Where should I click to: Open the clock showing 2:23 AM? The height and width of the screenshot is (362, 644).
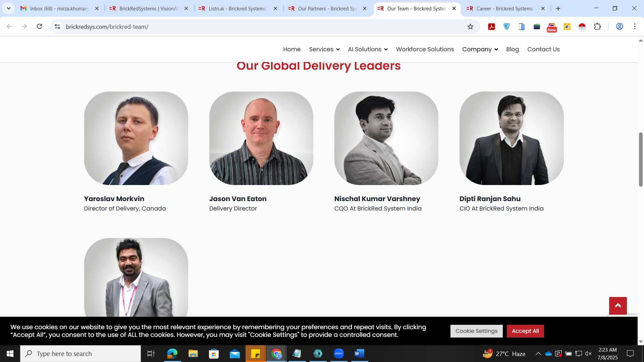(607, 354)
